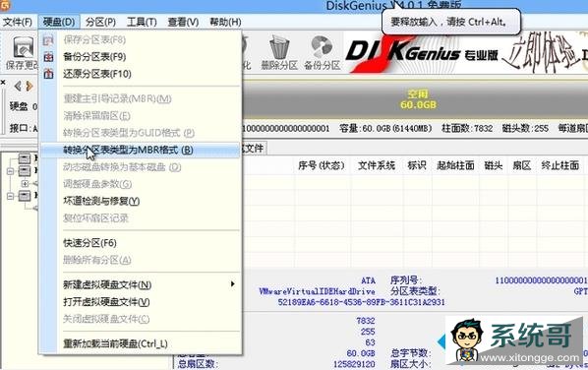This screenshot has width=588, height=370.
Task: Click the free 60.0GB disk space bar
Action: click(x=415, y=99)
